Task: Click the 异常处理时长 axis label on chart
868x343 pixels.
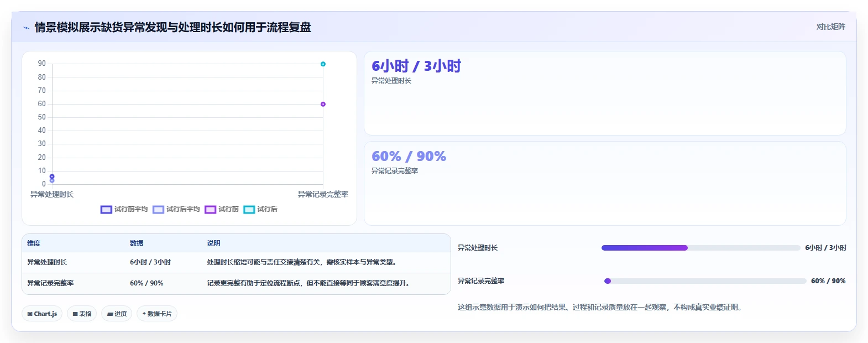Action: [x=52, y=194]
